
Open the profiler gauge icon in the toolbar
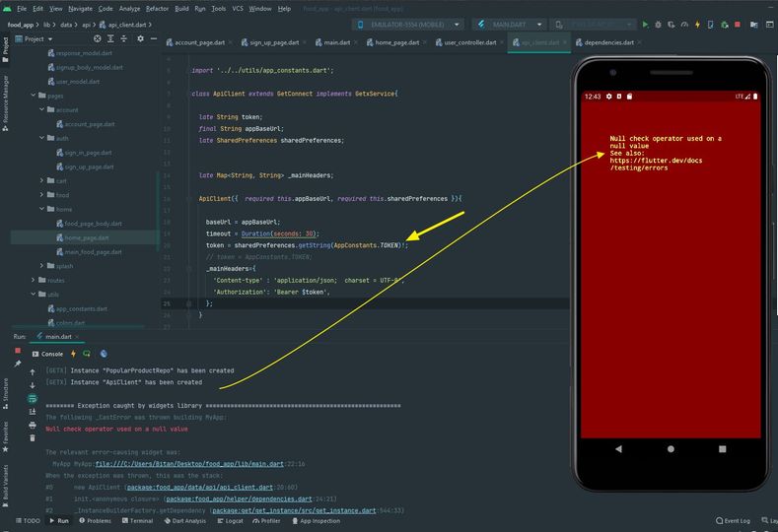(684, 25)
